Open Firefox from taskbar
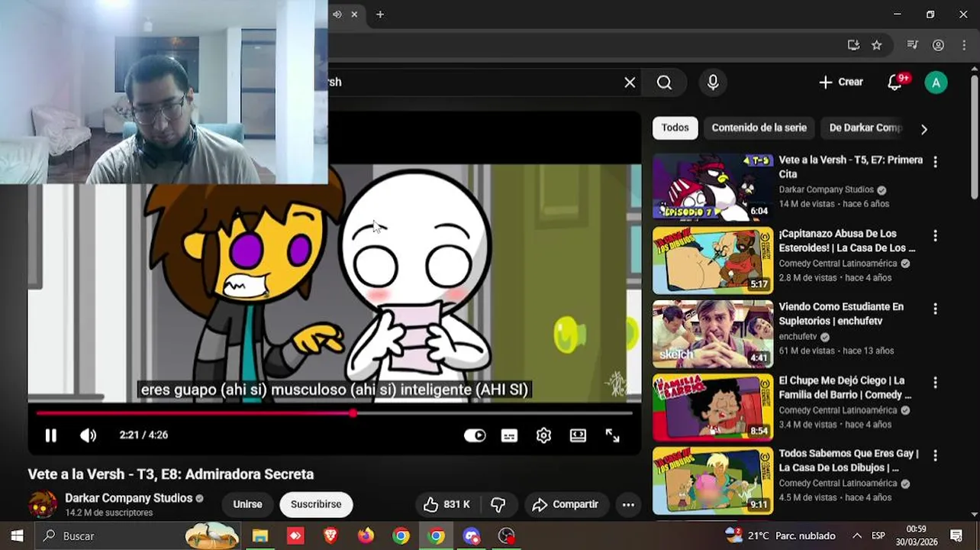Image resolution: width=980 pixels, height=550 pixels. (366, 536)
